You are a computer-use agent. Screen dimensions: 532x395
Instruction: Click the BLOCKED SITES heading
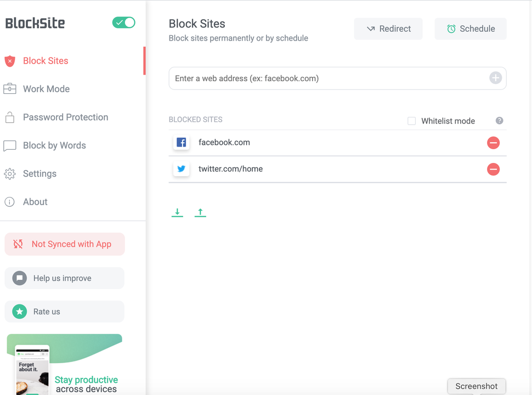coord(195,120)
